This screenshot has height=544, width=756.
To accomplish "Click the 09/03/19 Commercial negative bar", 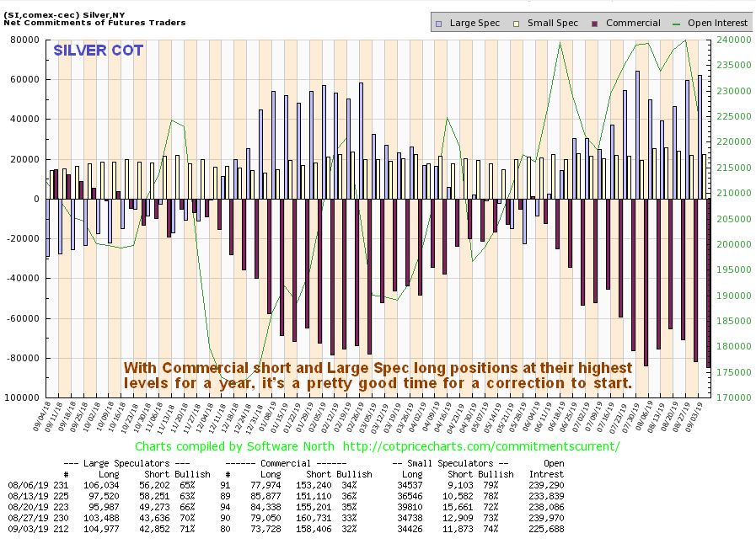I will click(x=709, y=283).
